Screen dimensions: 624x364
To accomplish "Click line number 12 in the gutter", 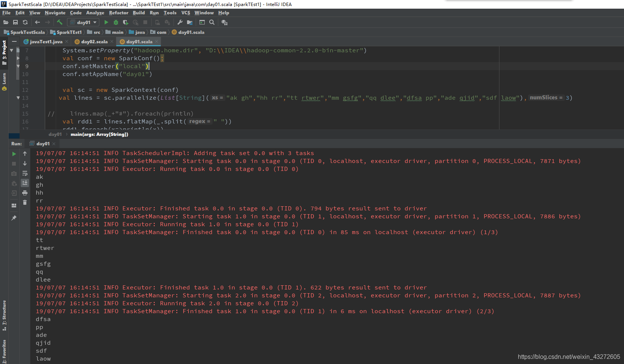I will click(25, 90).
